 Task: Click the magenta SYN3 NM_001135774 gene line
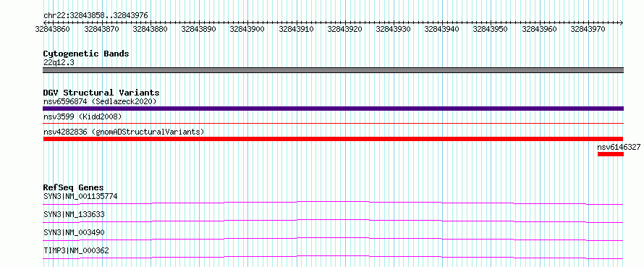point(333,203)
